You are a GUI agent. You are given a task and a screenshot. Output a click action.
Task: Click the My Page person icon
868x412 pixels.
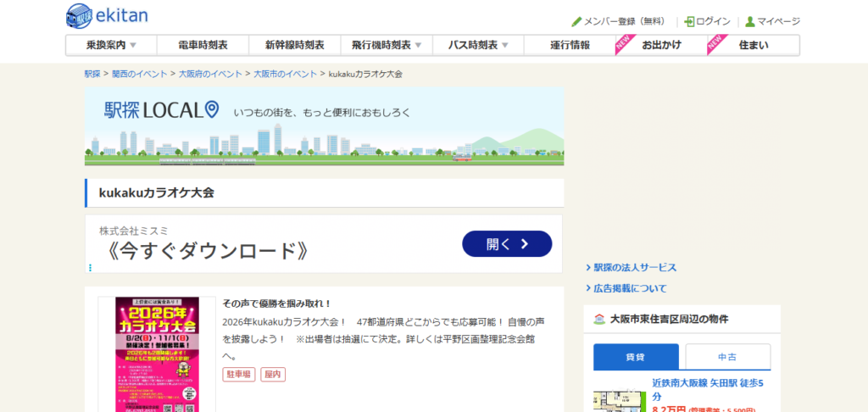pos(749,21)
